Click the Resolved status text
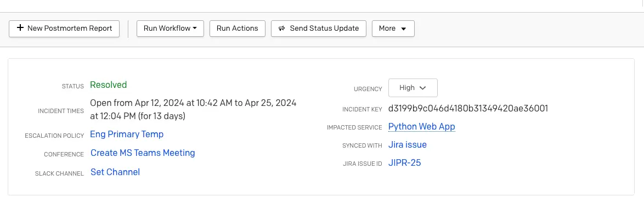The image size is (644, 202). (x=109, y=85)
